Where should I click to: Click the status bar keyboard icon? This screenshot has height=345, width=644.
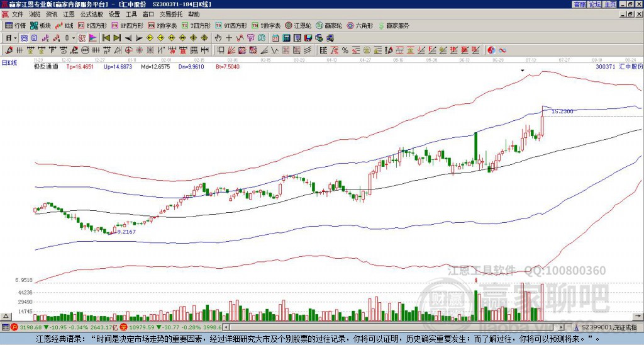tap(5, 327)
